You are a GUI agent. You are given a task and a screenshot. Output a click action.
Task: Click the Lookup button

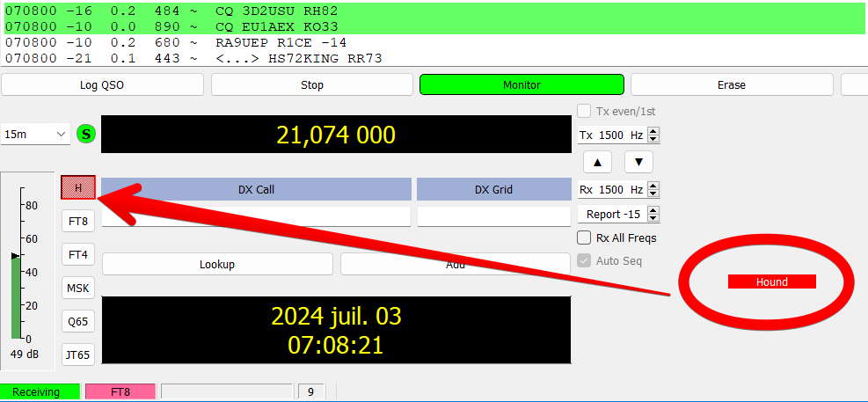(x=217, y=264)
